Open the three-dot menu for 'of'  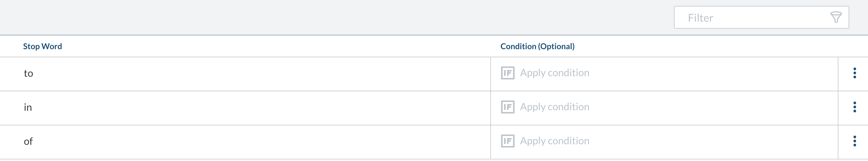coord(855,141)
